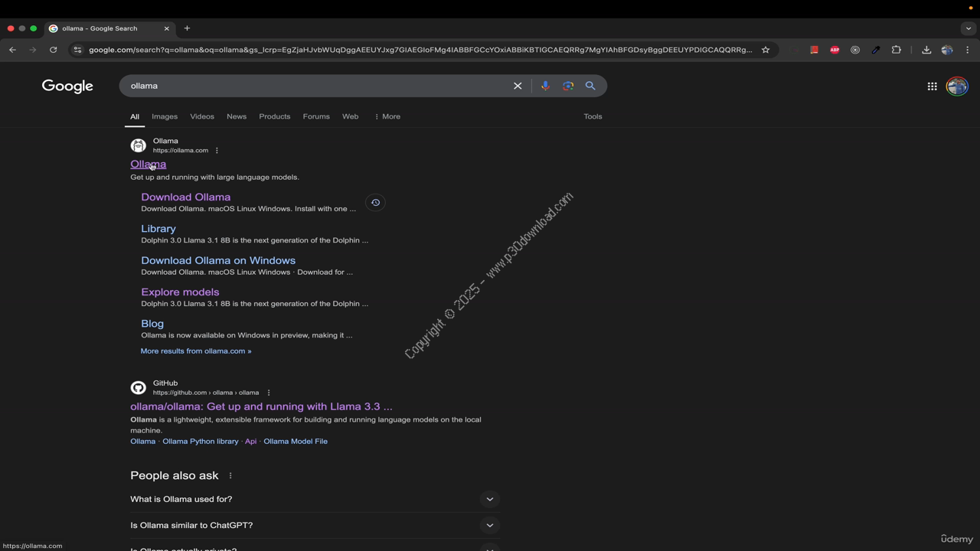Open the Downloads icon in toolbar
The image size is (980, 551).
pyautogui.click(x=926, y=50)
